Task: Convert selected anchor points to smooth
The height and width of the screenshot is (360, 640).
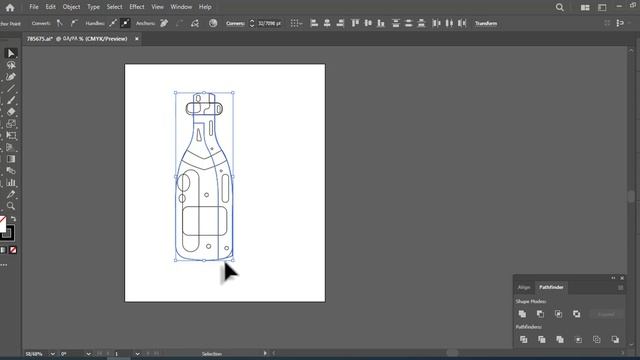Action: tap(73, 23)
